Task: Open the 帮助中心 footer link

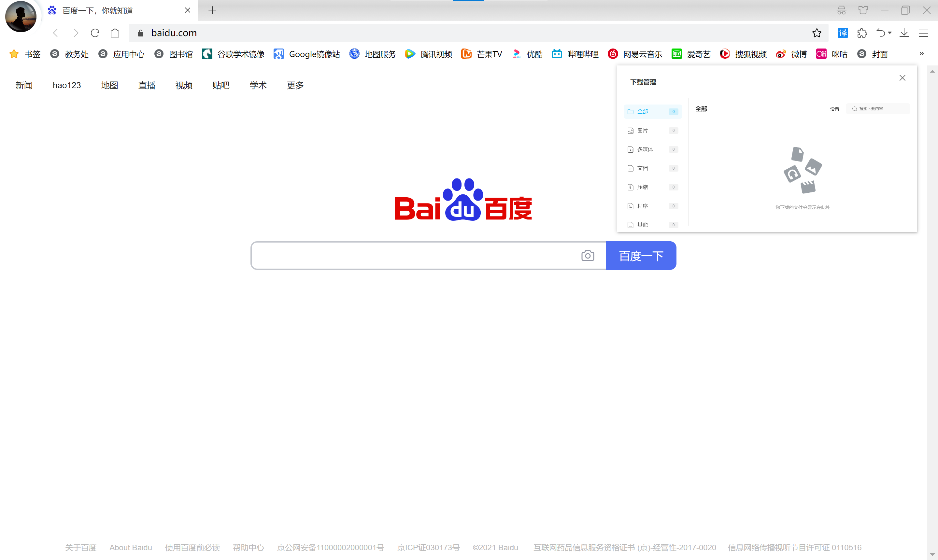Action: pyautogui.click(x=249, y=547)
